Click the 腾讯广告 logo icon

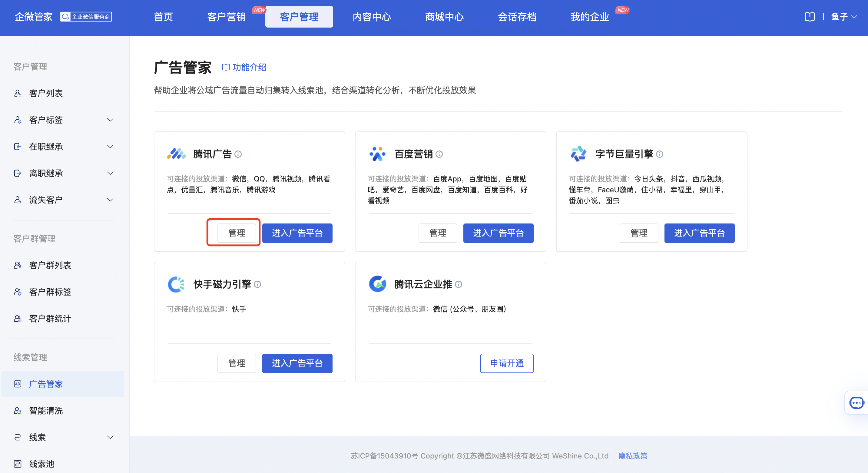click(176, 154)
